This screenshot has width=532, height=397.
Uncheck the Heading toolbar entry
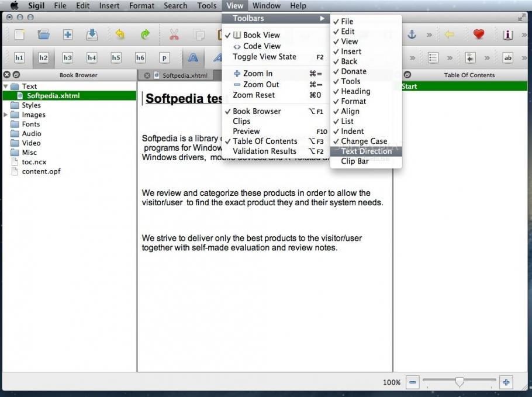point(366,91)
